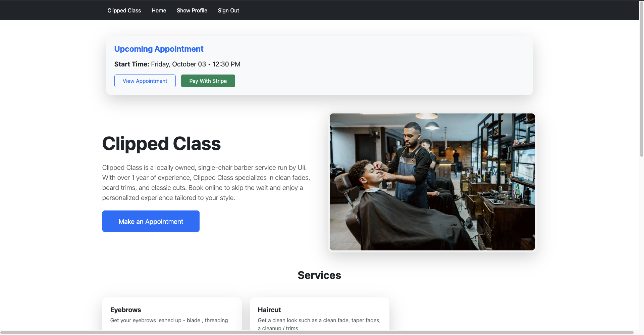
Task: Select the Haircut service title
Action: (x=269, y=310)
